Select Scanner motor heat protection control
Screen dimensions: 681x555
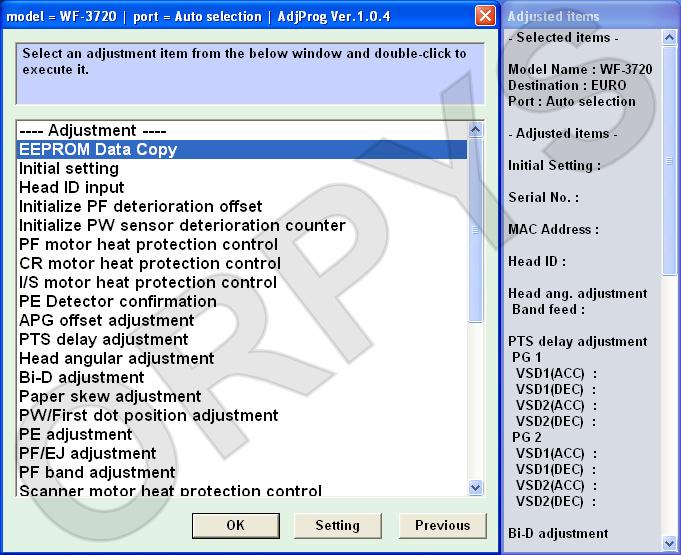click(x=242, y=490)
